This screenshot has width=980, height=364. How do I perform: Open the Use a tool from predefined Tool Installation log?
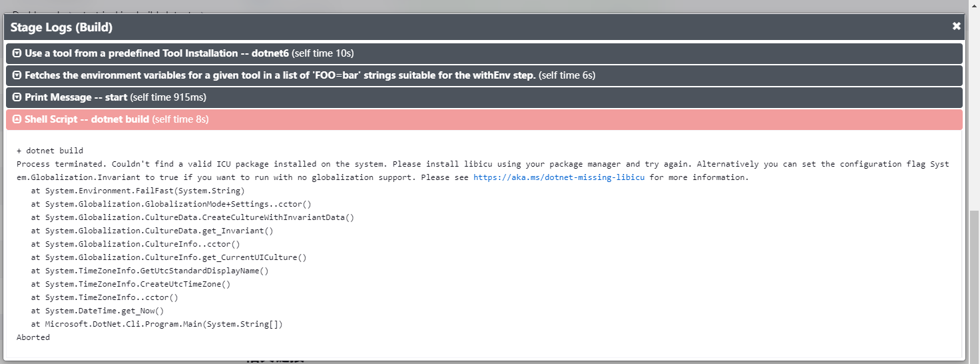(x=484, y=53)
